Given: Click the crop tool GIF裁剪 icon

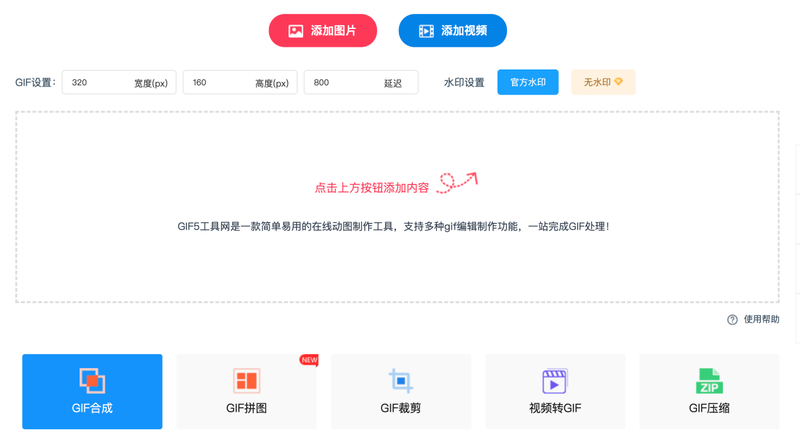Looking at the screenshot, I should coord(401,381).
